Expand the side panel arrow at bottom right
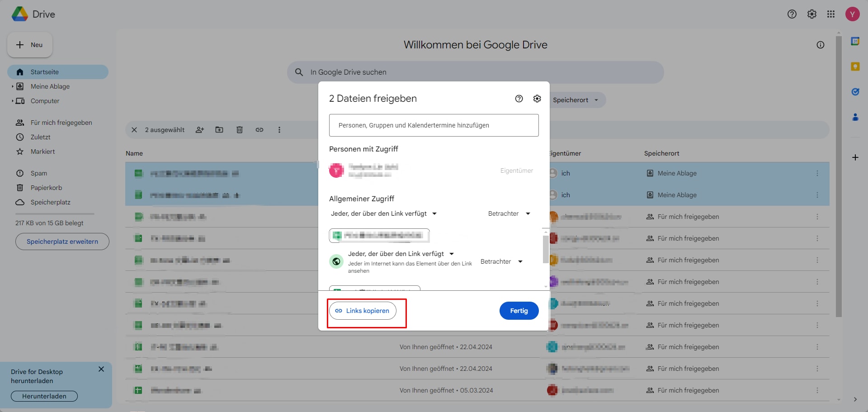The width and height of the screenshot is (868, 412). [855, 399]
